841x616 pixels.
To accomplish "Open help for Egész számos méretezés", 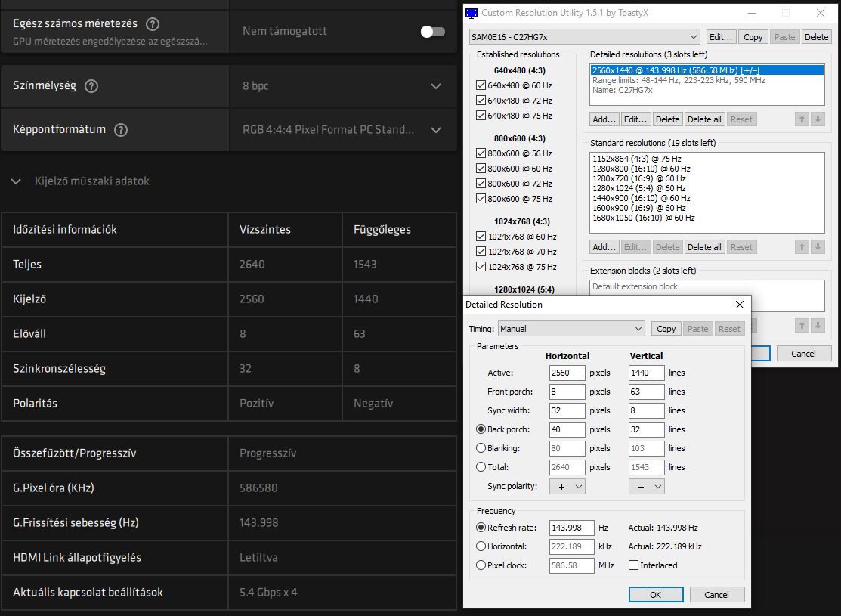I will [153, 23].
